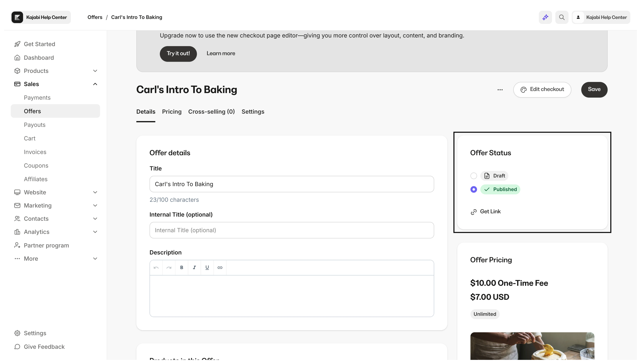Image resolution: width=641 pixels, height=364 pixels.
Task: Switch offer status back to Draft radio option
Action: (x=473, y=176)
